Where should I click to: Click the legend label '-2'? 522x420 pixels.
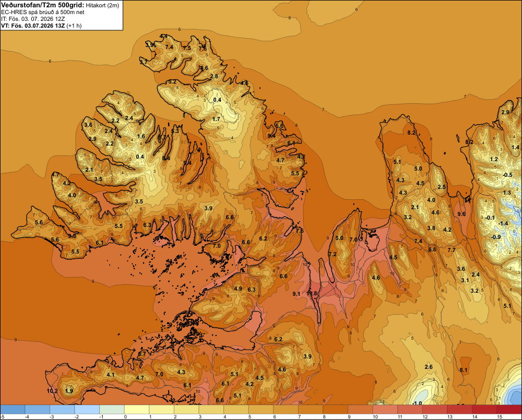pos(76,417)
